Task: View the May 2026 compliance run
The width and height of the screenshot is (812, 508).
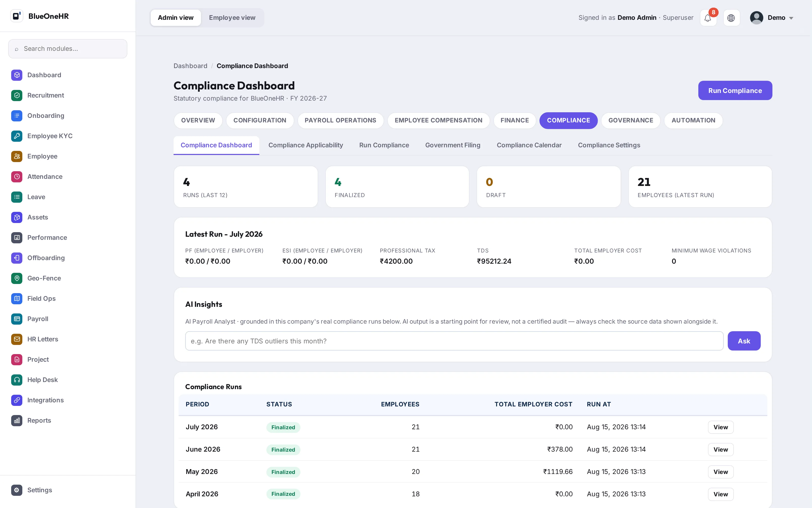Action: [x=720, y=472]
